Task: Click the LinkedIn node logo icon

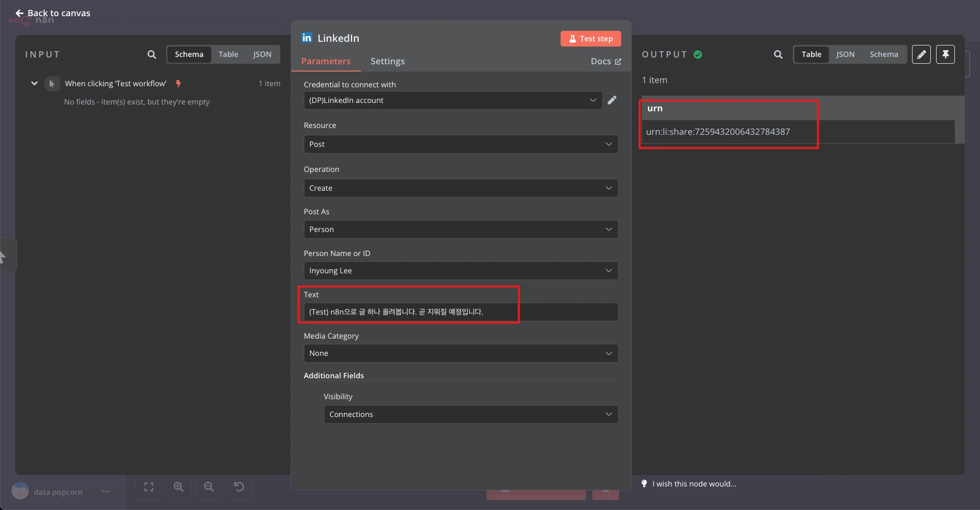Action: [307, 38]
